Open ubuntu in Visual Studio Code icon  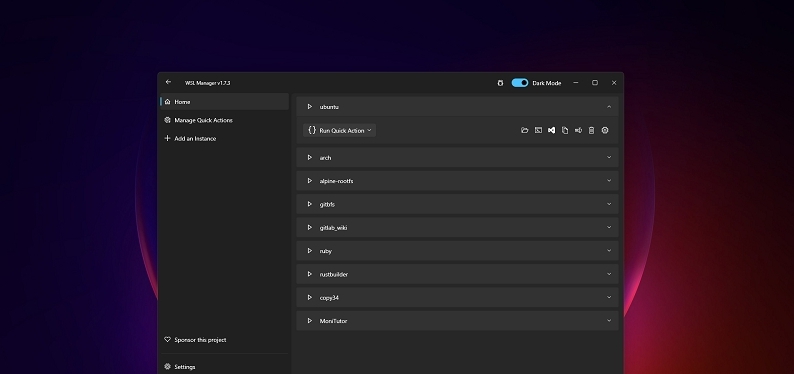pyautogui.click(x=551, y=131)
